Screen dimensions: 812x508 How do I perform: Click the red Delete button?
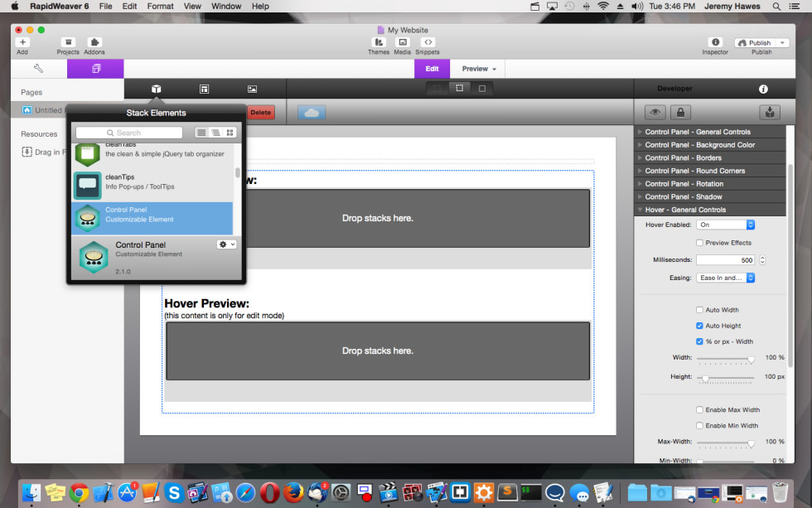click(260, 113)
